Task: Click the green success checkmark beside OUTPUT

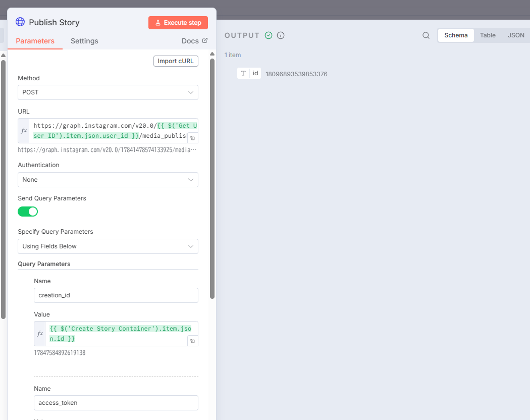Action: tap(269, 35)
